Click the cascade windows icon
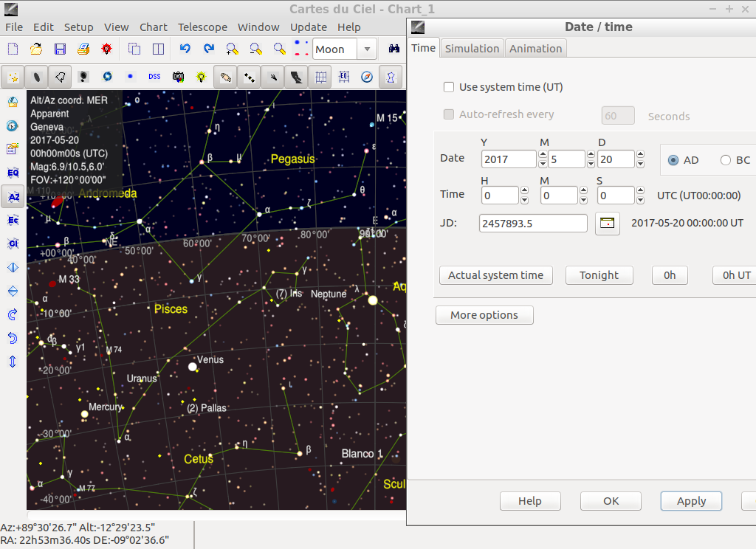Viewport: 756px width, 549px height. coord(134,49)
